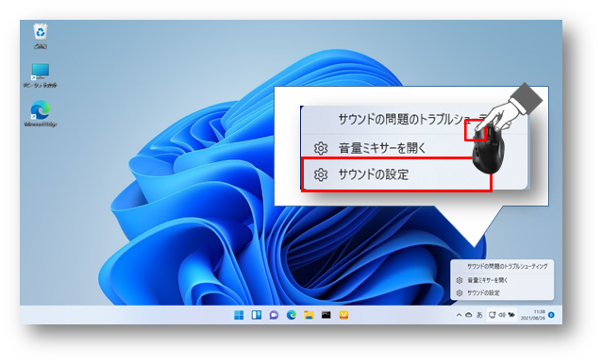Click the speaker volume tray icon
The height and width of the screenshot is (364, 602).
[502, 315]
